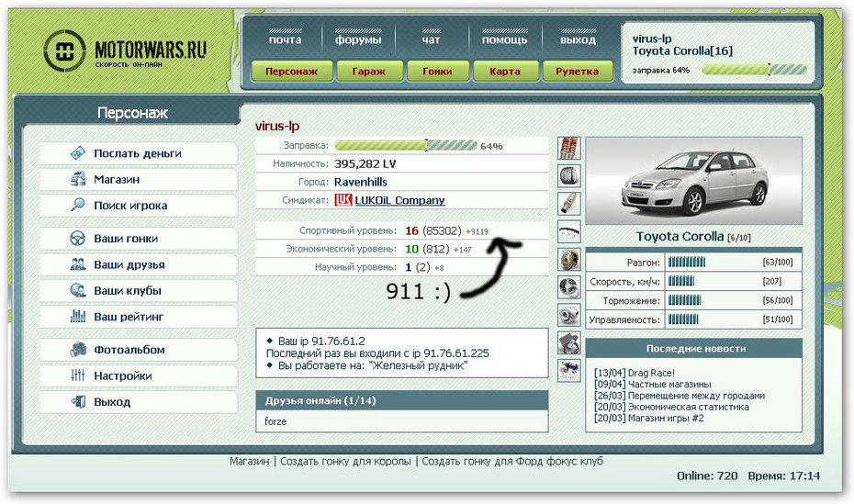Click выход in the top menu
This screenshot has height=504, width=854.
578,39
